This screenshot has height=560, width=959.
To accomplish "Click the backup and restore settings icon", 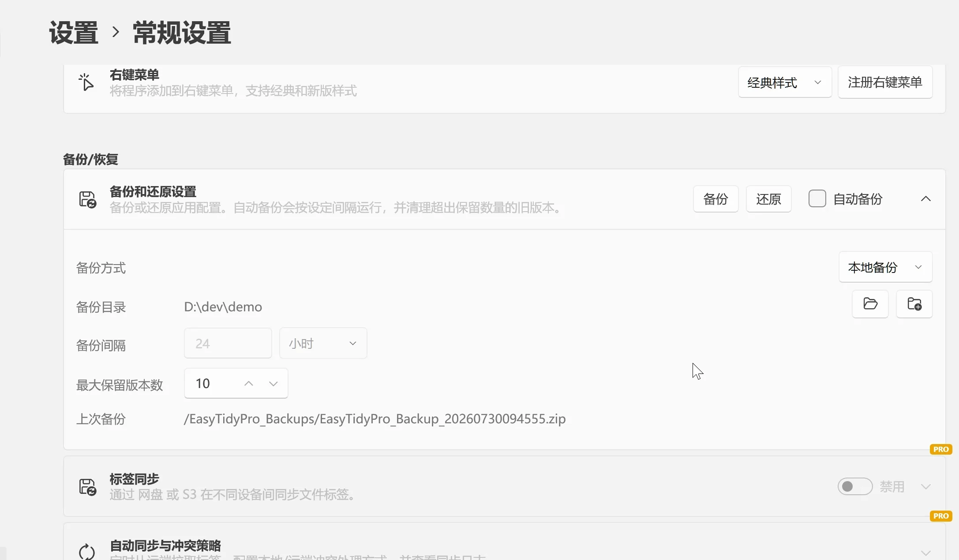I will (87, 199).
